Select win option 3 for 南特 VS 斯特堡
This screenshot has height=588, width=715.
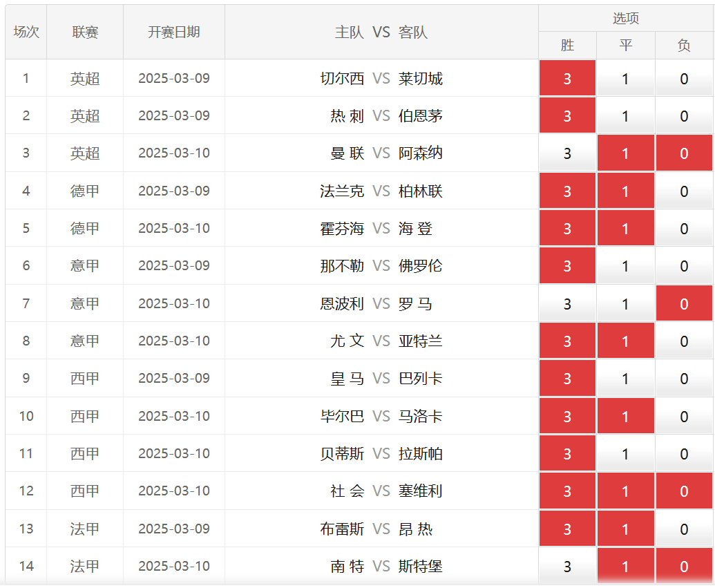click(567, 566)
